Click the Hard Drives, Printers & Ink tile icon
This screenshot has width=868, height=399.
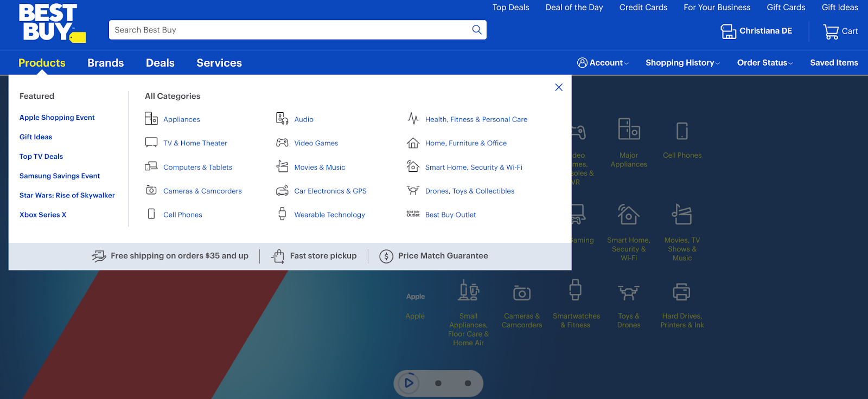click(x=682, y=292)
